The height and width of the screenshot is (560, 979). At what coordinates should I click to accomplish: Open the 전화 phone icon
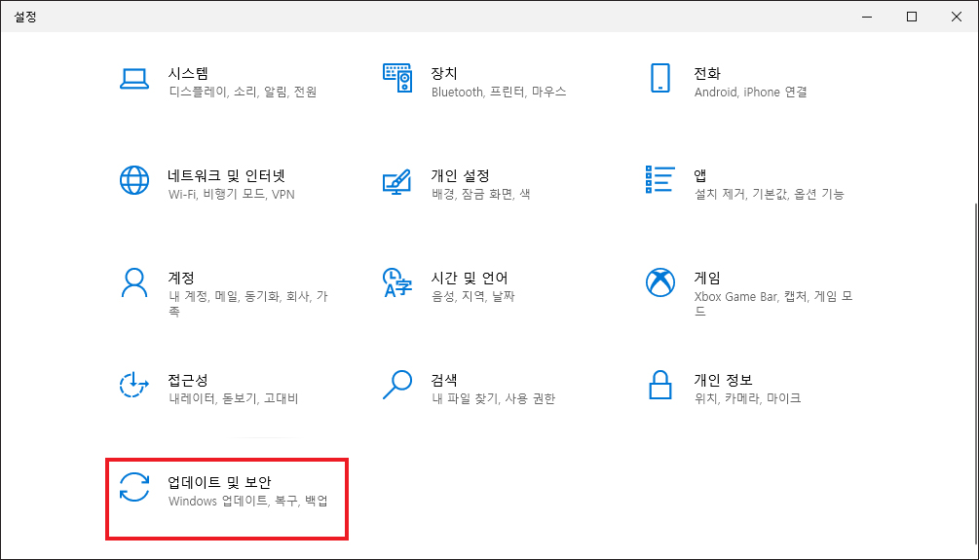pos(659,78)
